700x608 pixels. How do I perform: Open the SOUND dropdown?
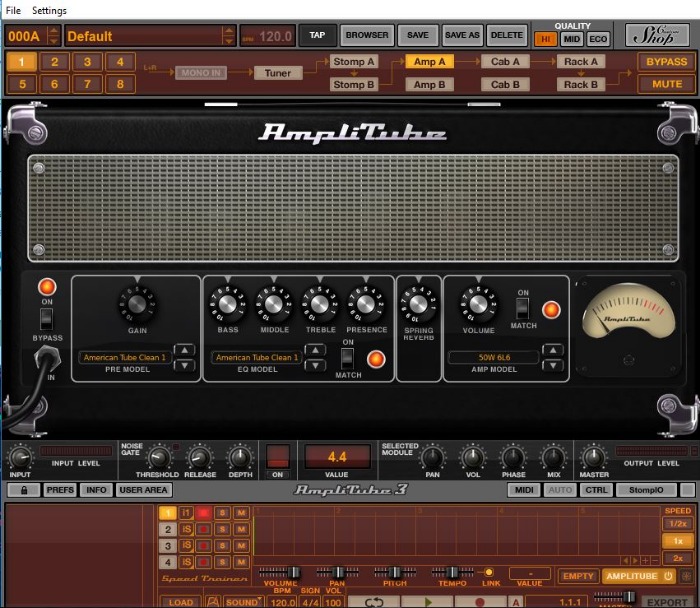pos(243,602)
